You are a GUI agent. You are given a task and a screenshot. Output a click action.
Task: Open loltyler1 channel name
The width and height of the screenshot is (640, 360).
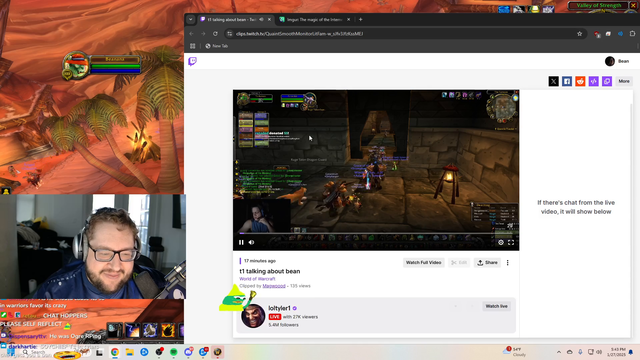click(280, 308)
